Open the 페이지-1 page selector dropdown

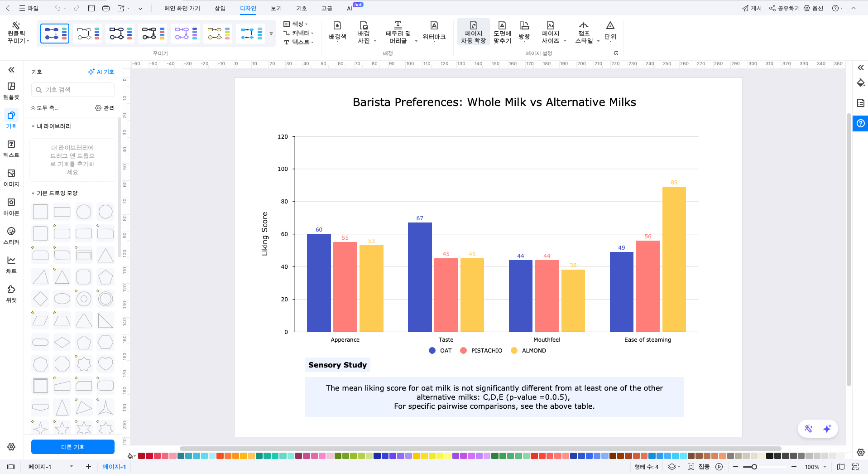(71, 467)
